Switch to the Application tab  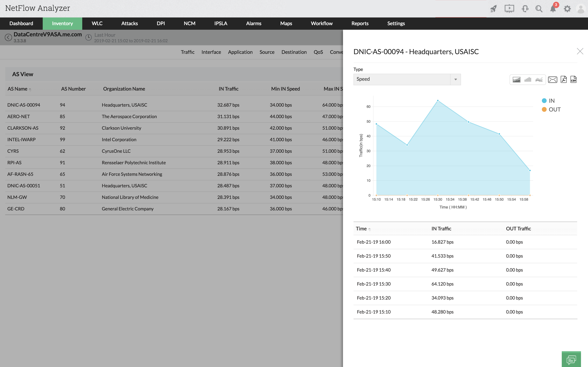(x=240, y=52)
